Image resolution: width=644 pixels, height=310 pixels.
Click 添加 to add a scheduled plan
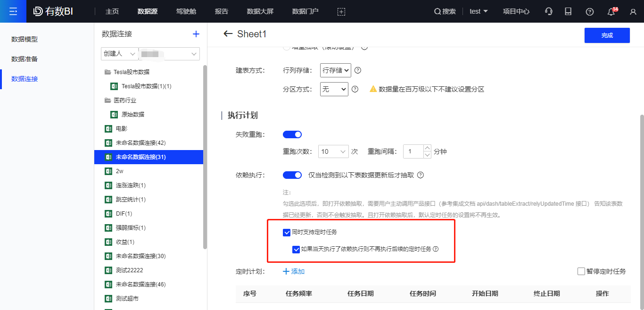pyautogui.click(x=293, y=271)
